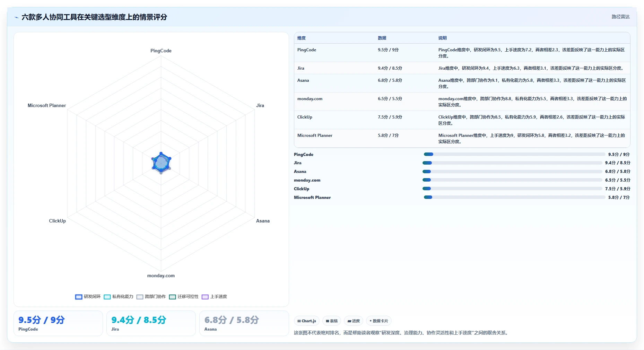This screenshot has height=350, width=644.
Task: Toggle the 研发闭环 legend swatch
Action: point(79,297)
